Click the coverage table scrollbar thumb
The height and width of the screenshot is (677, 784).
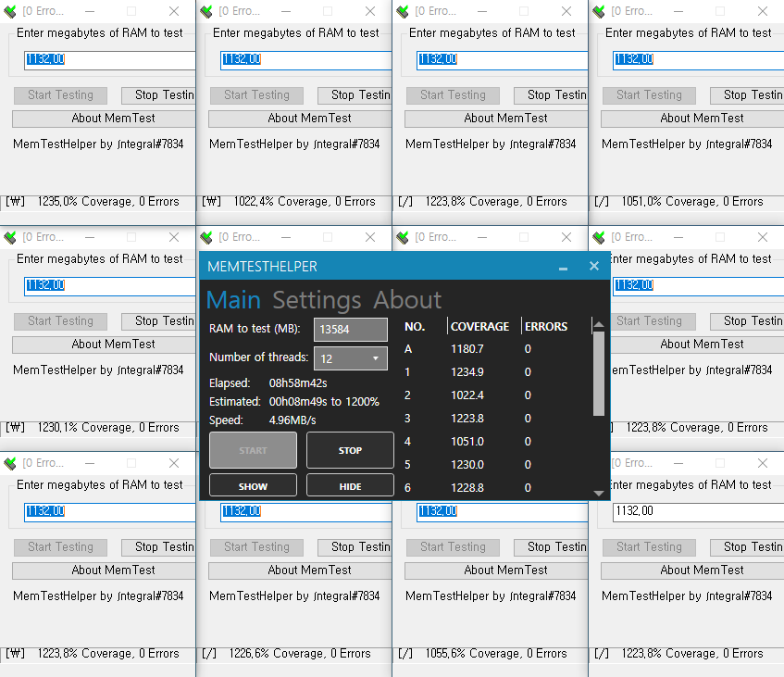click(x=599, y=373)
